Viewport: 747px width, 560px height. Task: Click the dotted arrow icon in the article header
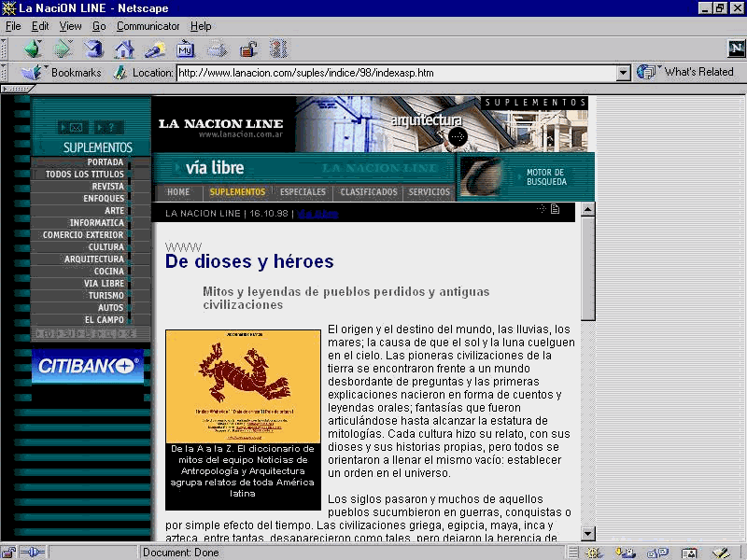pyautogui.click(x=542, y=209)
